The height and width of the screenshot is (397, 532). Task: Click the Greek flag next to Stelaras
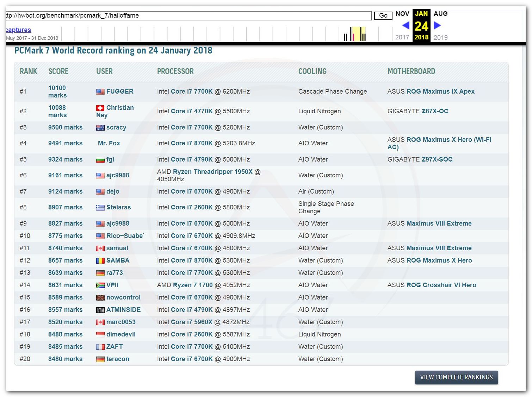tap(100, 208)
